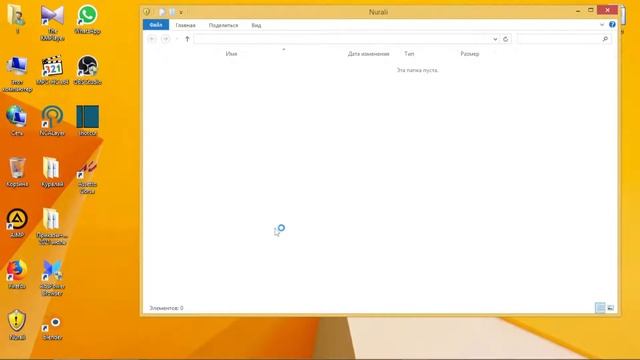This screenshot has width=640, height=360.
Task: Sort files by the Имя column header
Action: pos(231,53)
